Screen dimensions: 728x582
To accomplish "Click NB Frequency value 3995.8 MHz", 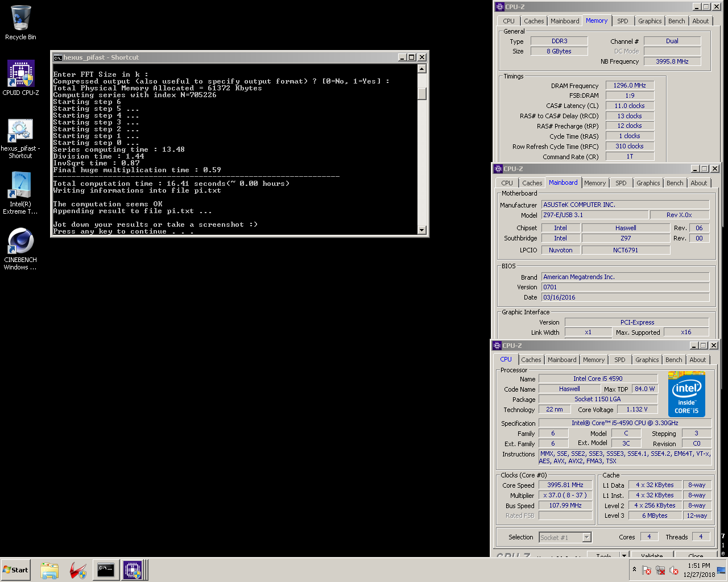I will (x=672, y=61).
